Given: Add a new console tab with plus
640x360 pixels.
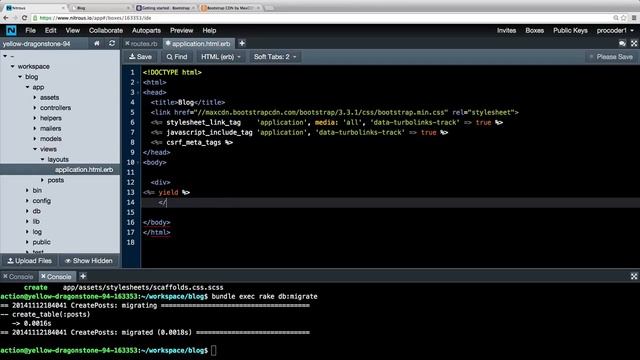Looking at the screenshot, I should pyautogui.click(x=83, y=276).
